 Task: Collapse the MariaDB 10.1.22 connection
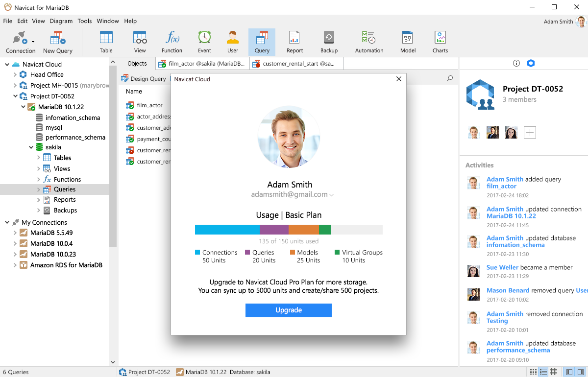click(x=23, y=107)
